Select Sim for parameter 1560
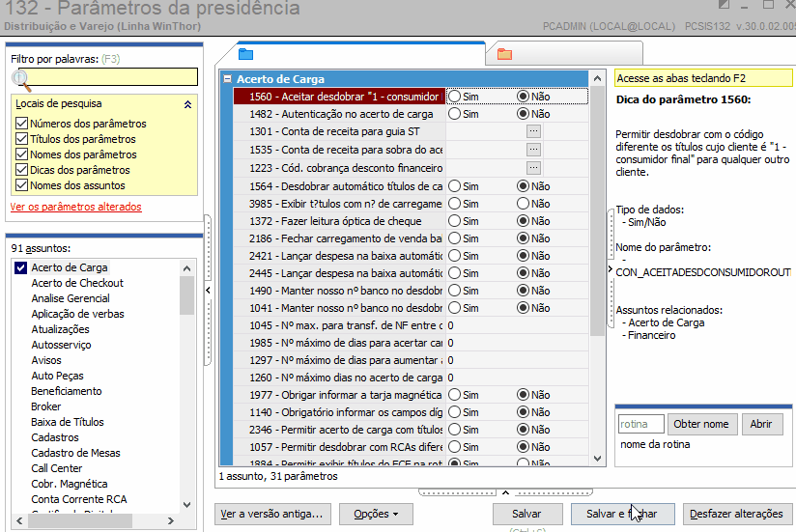This screenshot has width=796, height=532. [x=454, y=97]
